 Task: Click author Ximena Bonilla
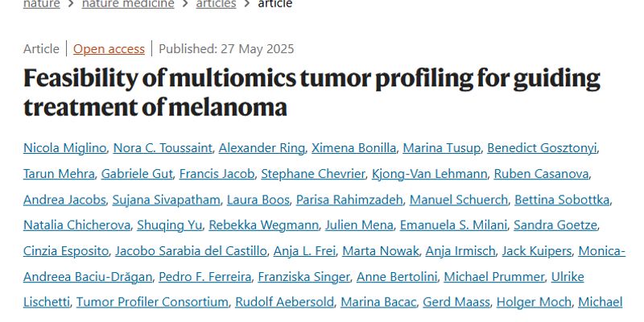(353, 148)
